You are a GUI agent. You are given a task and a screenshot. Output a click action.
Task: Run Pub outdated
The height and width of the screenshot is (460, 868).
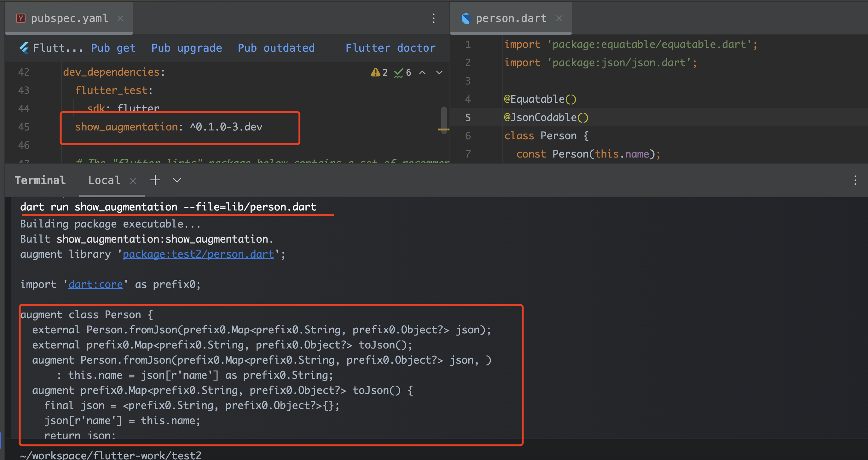click(x=276, y=48)
